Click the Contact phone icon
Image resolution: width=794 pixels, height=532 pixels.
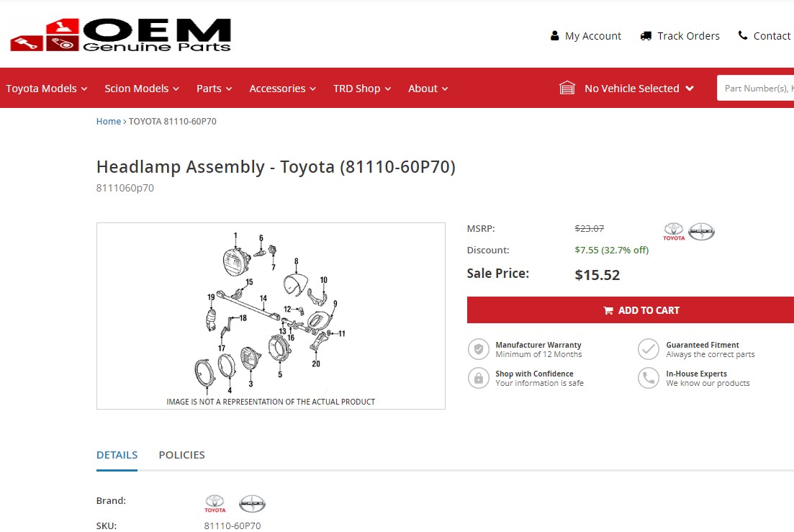[743, 35]
